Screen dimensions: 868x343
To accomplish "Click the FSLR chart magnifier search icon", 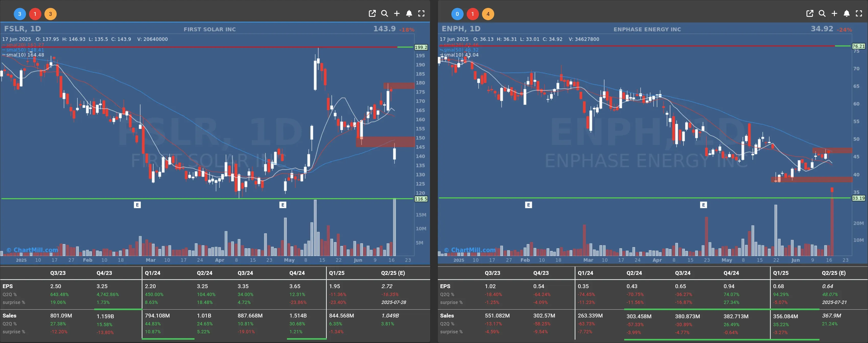I will (x=384, y=14).
